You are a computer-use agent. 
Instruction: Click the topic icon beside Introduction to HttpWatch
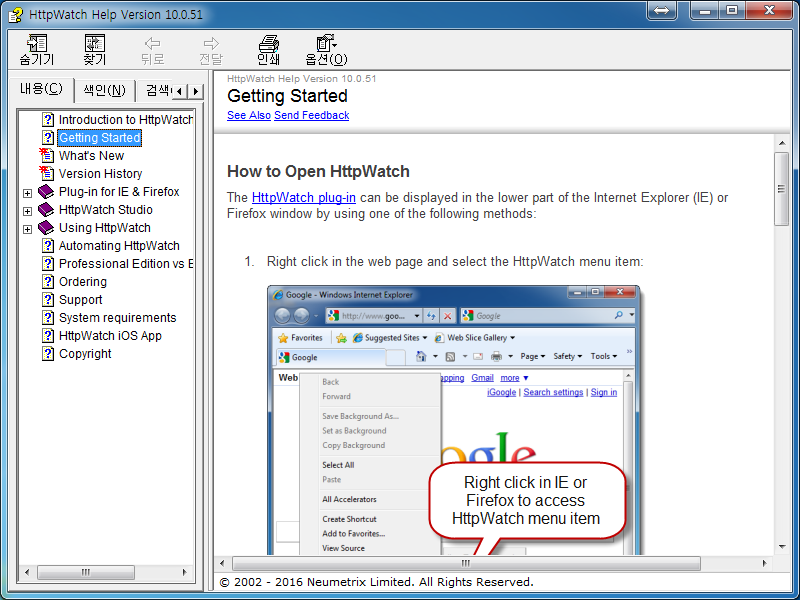pyautogui.click(x=47, y=119)
